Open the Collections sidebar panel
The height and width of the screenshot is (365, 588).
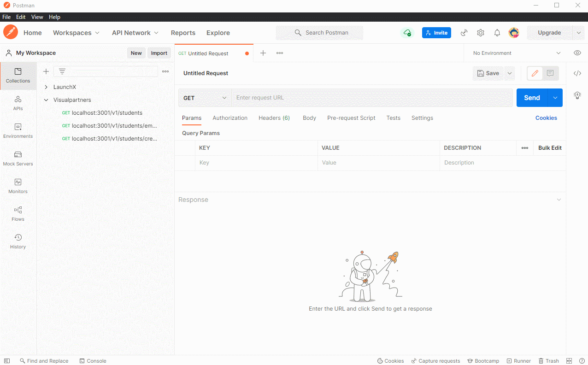tap(18, 76)
